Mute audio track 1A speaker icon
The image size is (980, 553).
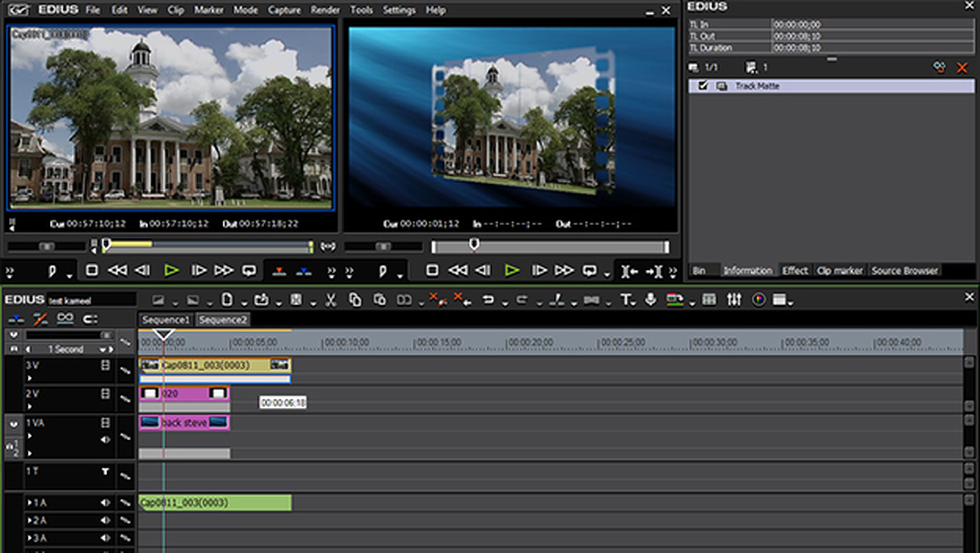click(105, 503)
